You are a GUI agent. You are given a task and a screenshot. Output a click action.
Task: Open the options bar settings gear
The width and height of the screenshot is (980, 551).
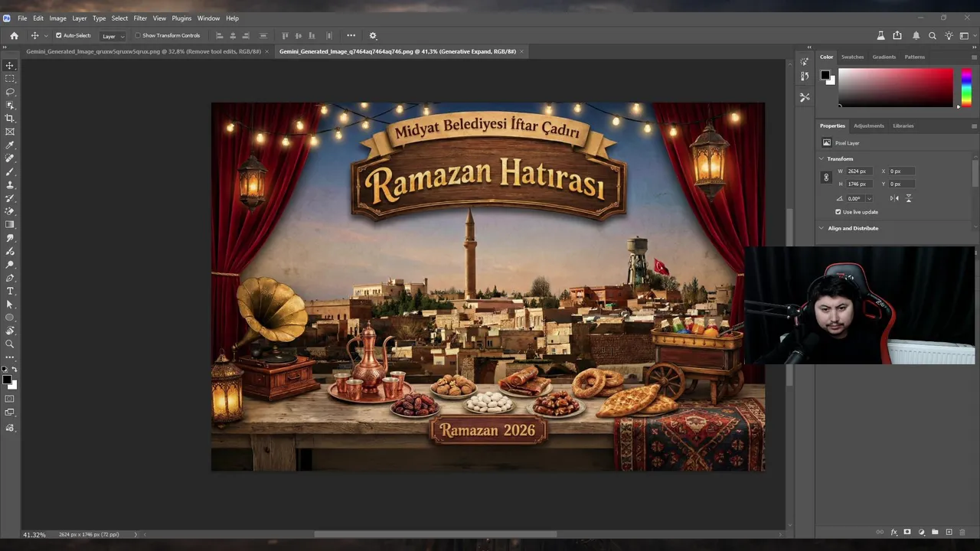(373, 35)
